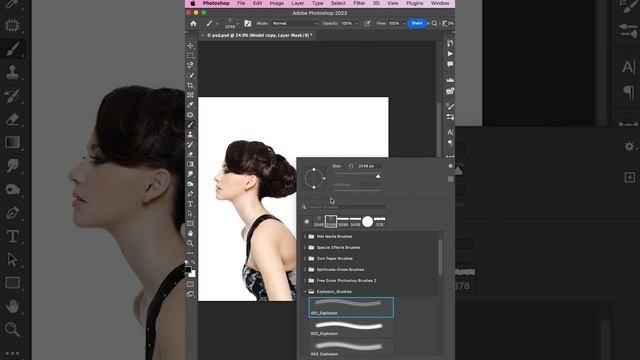
Task: Open the Flow slider dropdown arrow
Action: point(404,24)
